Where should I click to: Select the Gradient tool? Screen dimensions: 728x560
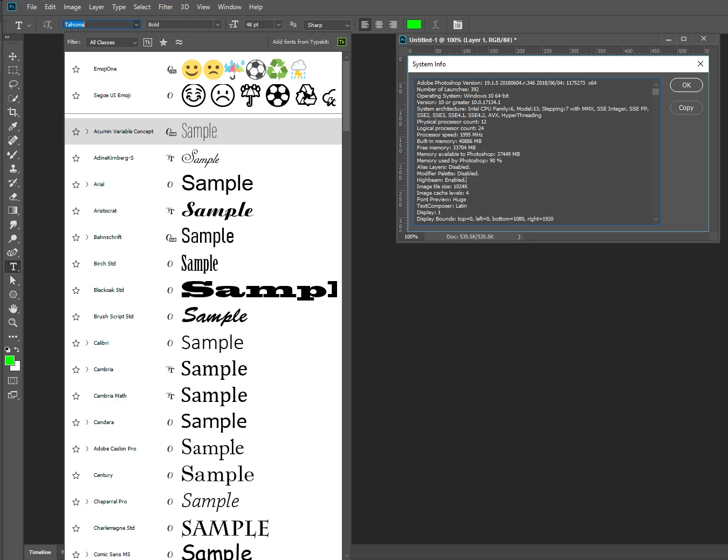pyautogui.click(x=13, y=210)
